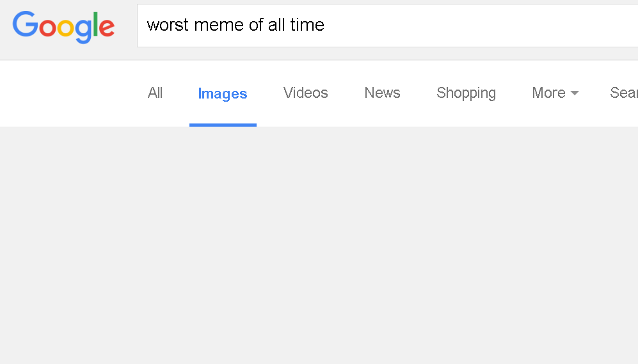Place cursor on the word 'worst' in query
Screen dimensions: 638x364
[168, 25]
